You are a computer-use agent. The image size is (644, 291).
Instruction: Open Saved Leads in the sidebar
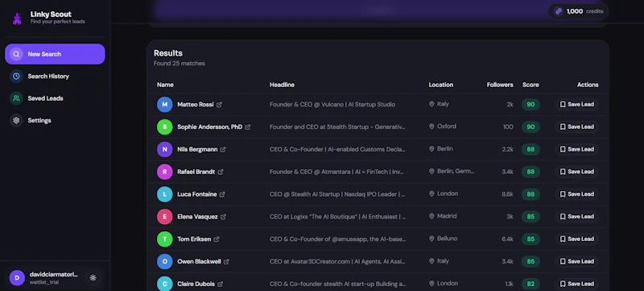click(x=55, y=98)
